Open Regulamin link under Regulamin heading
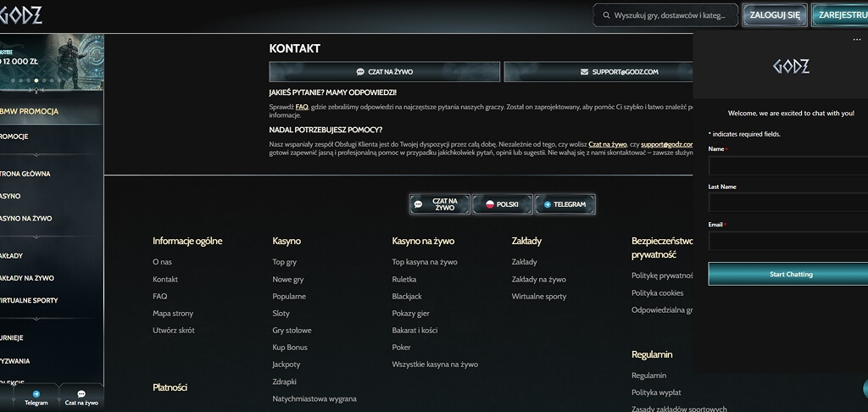Image resolution: width=868 pixels, height=412 pixels. click(x=648, y=376)
